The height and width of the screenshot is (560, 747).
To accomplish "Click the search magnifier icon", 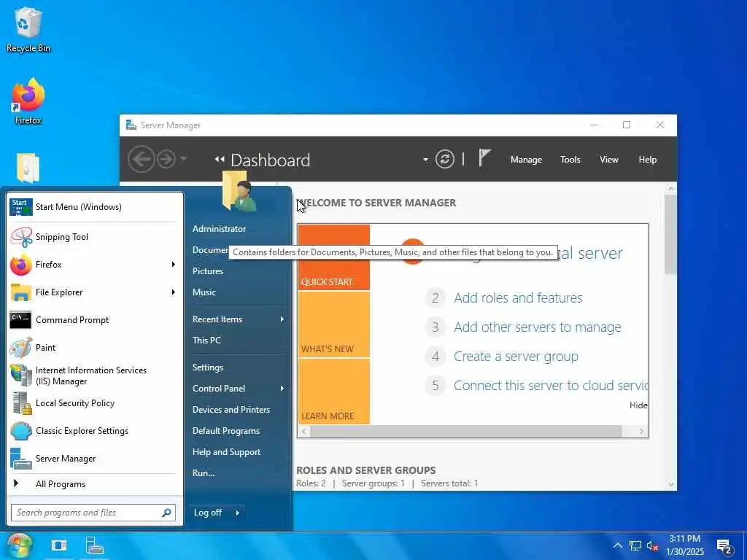I will pos(166,513).
